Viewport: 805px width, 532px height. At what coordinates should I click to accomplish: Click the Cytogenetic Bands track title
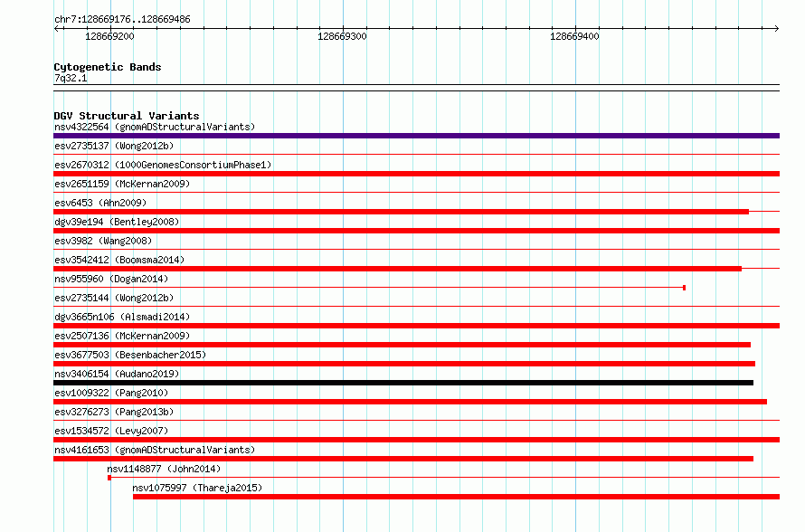pos(108,67)
